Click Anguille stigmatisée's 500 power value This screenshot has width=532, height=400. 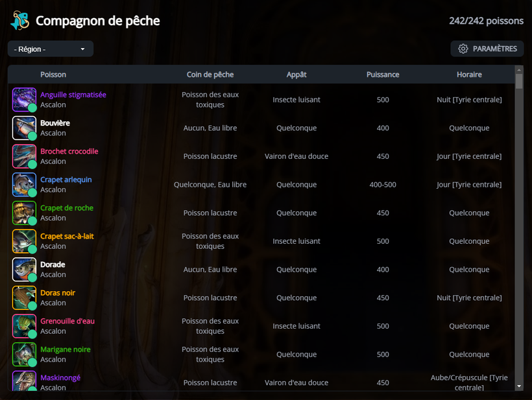(383, 100)
